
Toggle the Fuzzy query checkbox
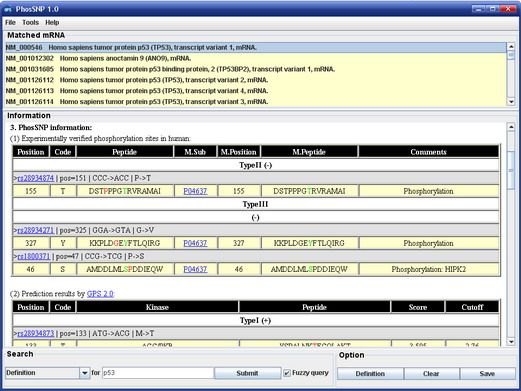click(287, 373)
